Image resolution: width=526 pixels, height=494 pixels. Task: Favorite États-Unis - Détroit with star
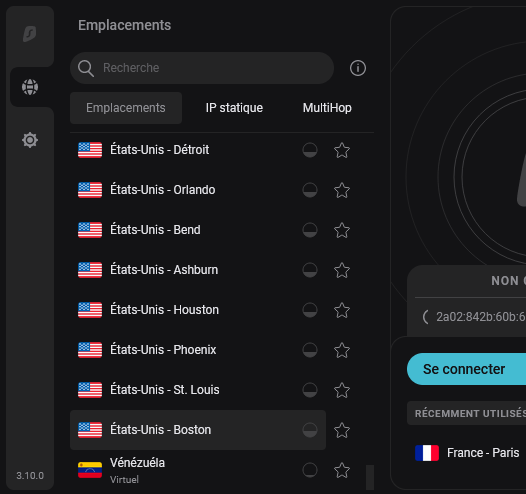tap(342, 150)
